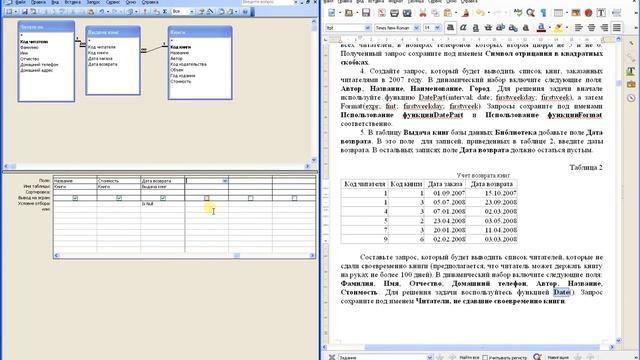Click Center alignment icon in Writer
The width and height of the screenshot is (640, 360).
(591, 27)
